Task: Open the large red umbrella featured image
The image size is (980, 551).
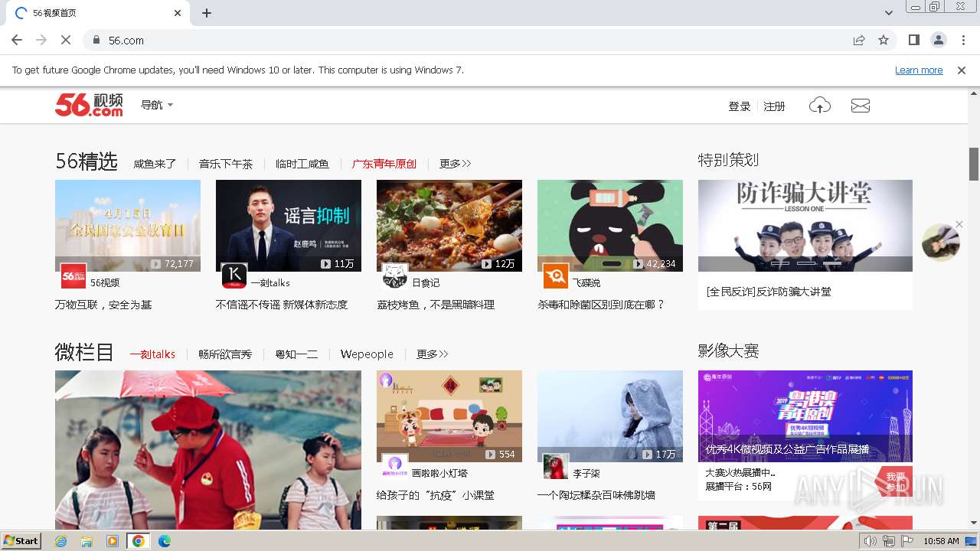Action: coord(208,450)
